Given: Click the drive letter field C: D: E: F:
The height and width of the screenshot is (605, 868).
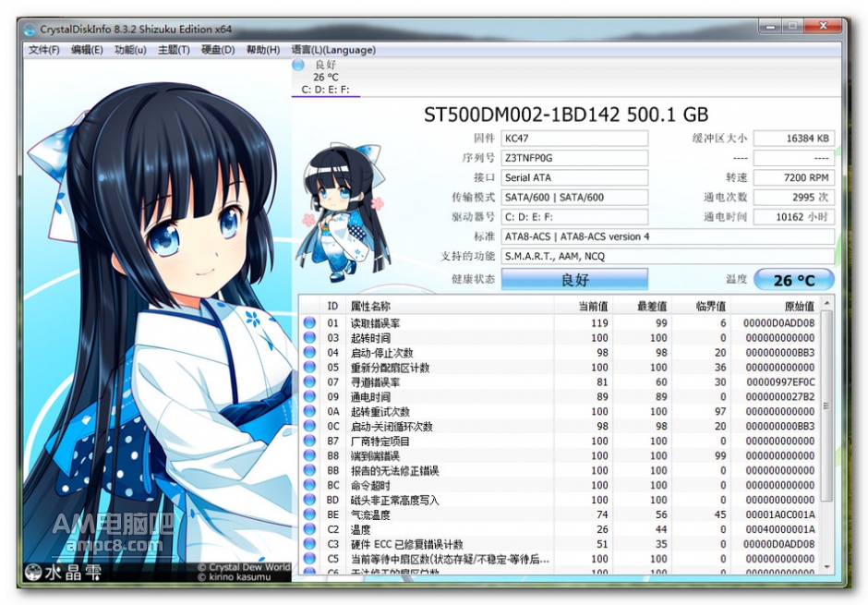Looking at the screenshot, I should (x=574, y=217).
